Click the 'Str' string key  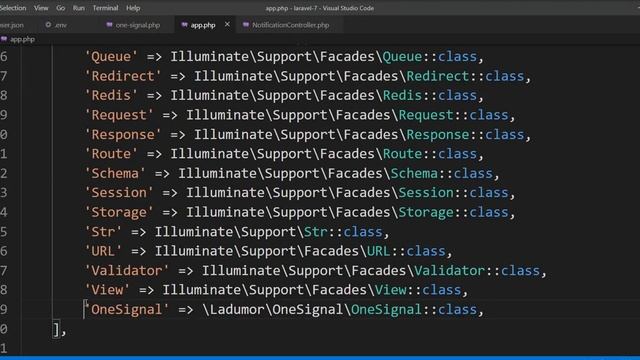pos(103,231)
